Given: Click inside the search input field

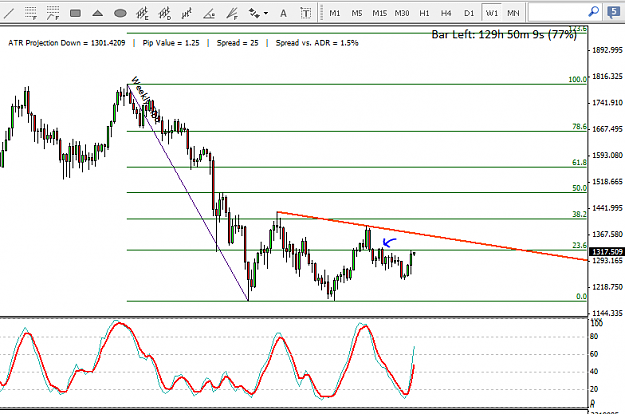Looking at the screenshot, I should point(557,12).
